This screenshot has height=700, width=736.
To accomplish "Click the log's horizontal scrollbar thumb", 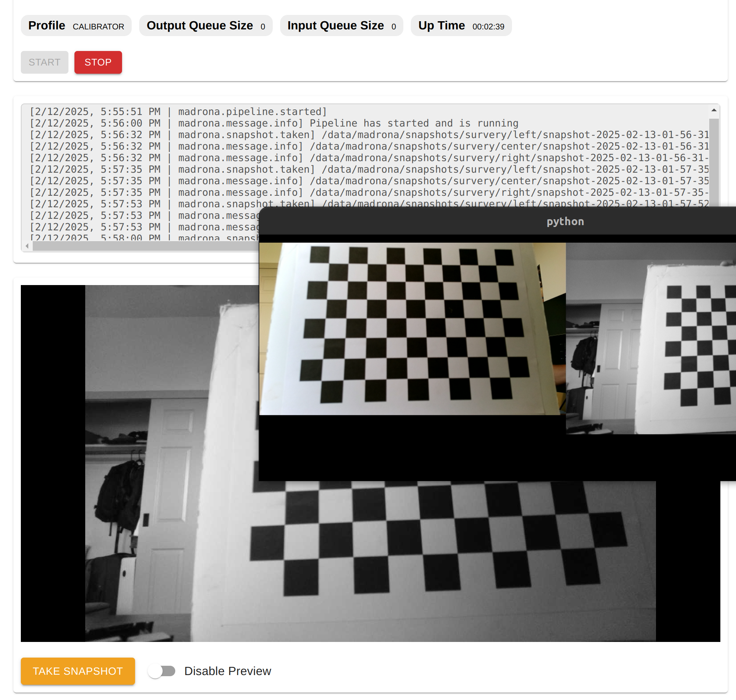I will [x=145, y=246].
